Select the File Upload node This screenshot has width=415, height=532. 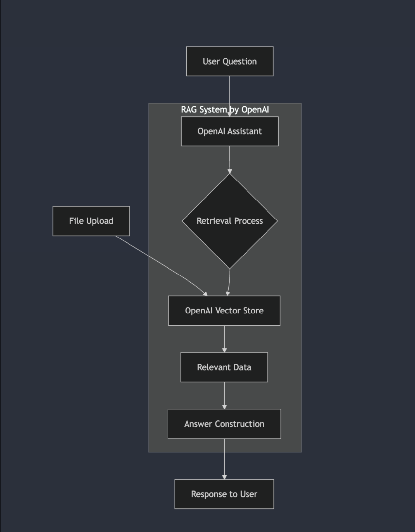pyautogui.click(x=91, y=221)
